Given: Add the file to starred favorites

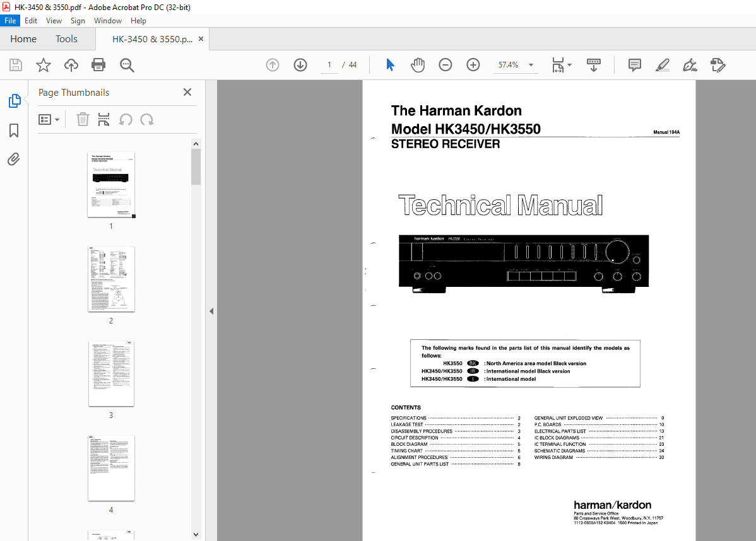Looking at the screenshot, I should (44, 65).
